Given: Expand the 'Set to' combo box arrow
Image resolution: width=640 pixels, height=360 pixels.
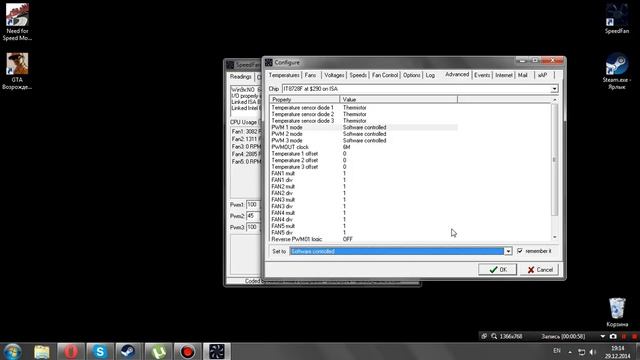Looking at the screenshot, I should point(508,251).
